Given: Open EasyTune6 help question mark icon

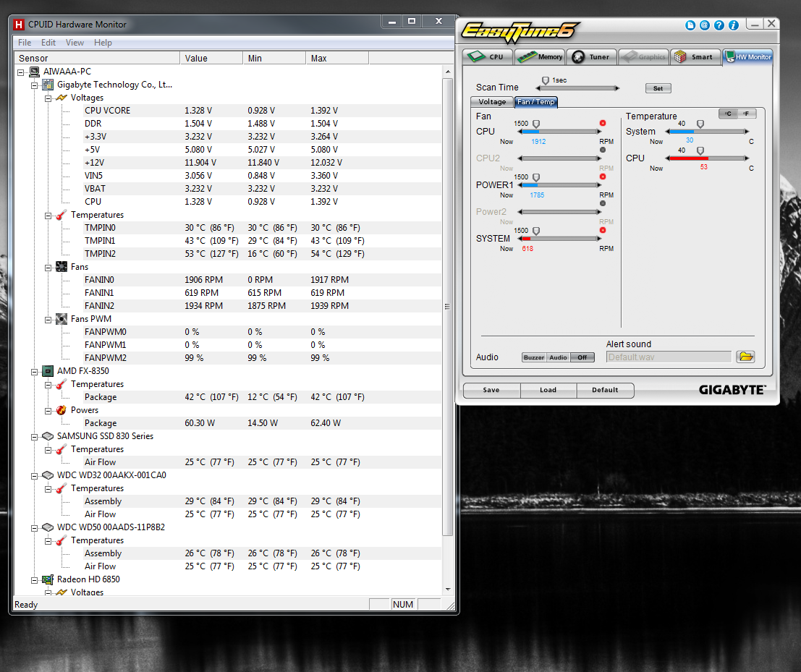Looking at the screenshot, I should pos(719,25).
